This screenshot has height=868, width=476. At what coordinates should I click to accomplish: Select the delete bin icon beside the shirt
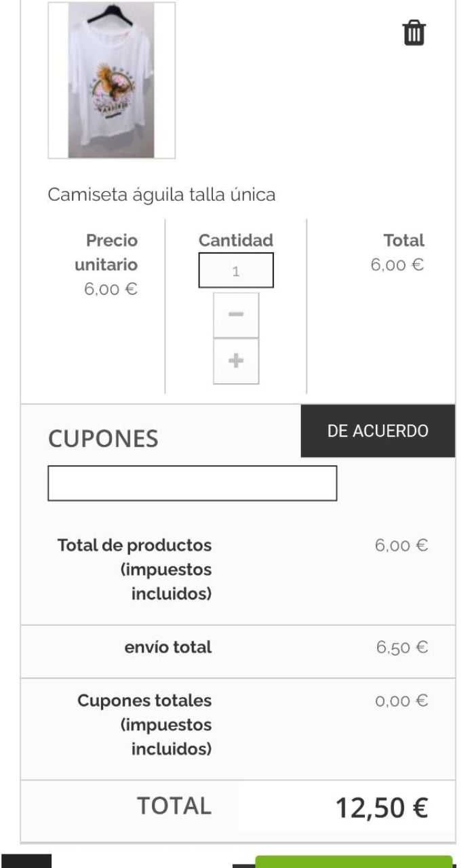tap(414, 32)
